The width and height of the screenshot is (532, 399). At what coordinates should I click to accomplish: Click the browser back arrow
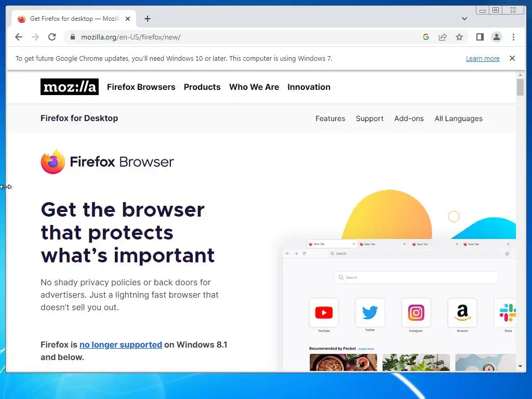point(19,37)
